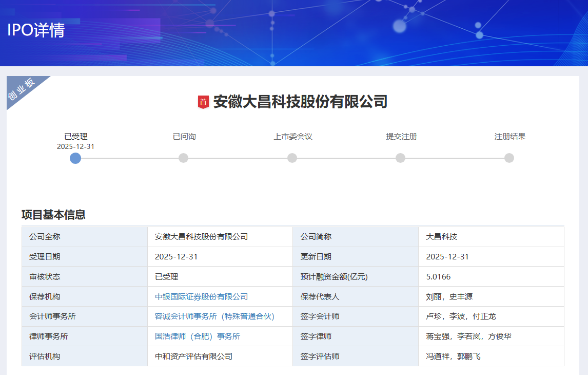Screen dimensions: 588x375
Task: Select the 已问询 stage text label
Action: click(x=184, y=137)
